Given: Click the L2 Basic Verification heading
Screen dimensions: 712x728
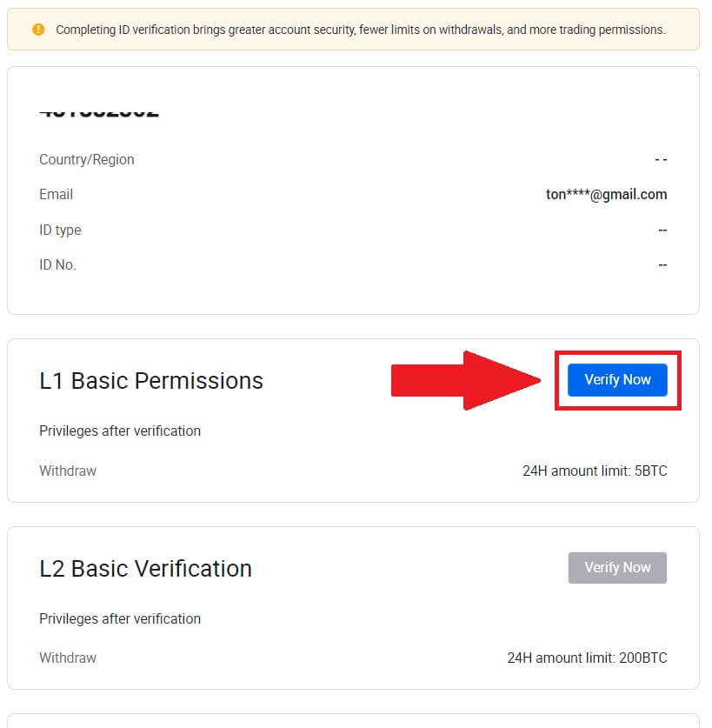Looking at the screenshot, I should point(145,568).
